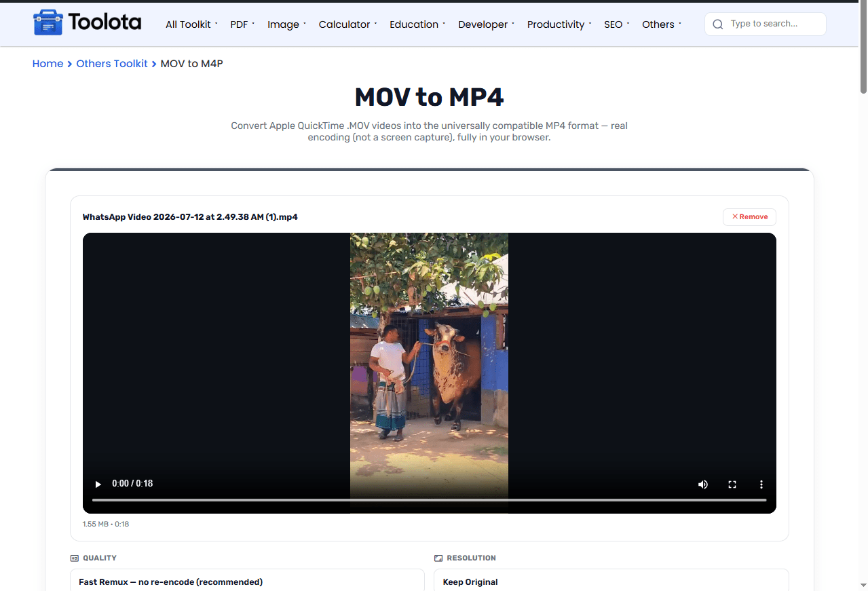Click the MOV to M4P breadcrumb text
This screenshot has width=868, height=591.
pyautogui.click(x=191, y=64)
